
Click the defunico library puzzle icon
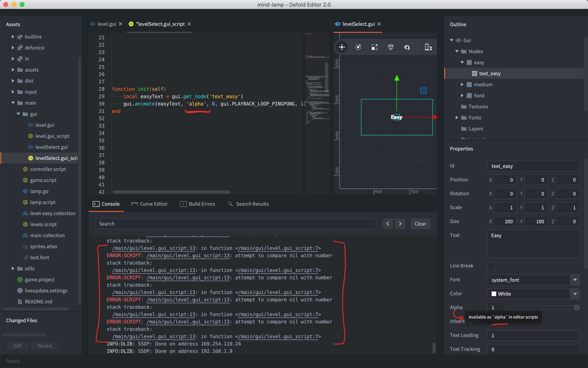click(x=20, y=48)
